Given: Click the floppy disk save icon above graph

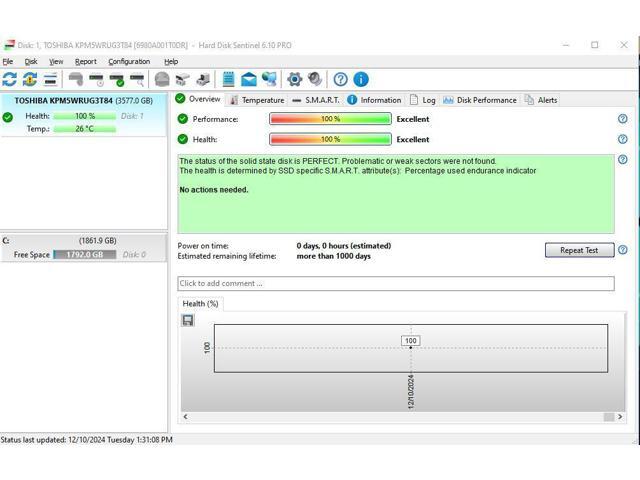Looking at the screenshot, I should tap(188, 320).
